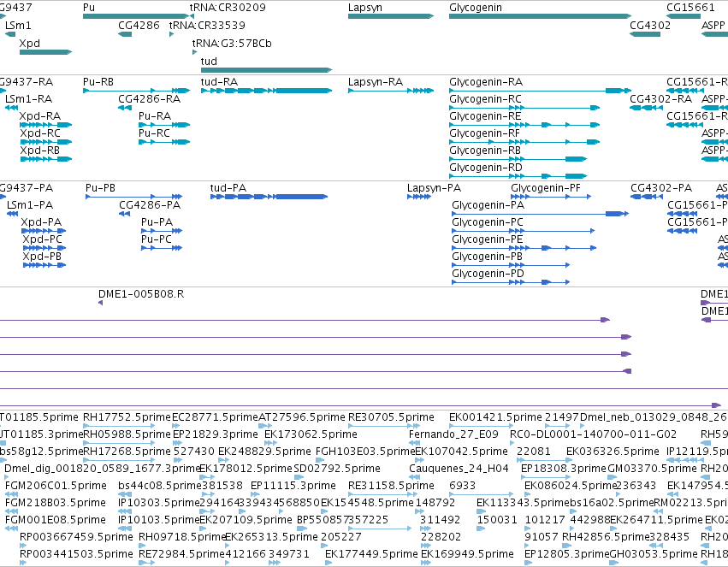
Task: Select the Pu-RA transcript
Action: (x=164, y=125)
